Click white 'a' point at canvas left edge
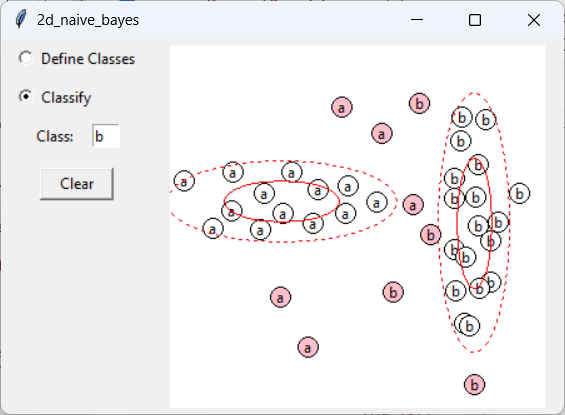 point(184,181)
